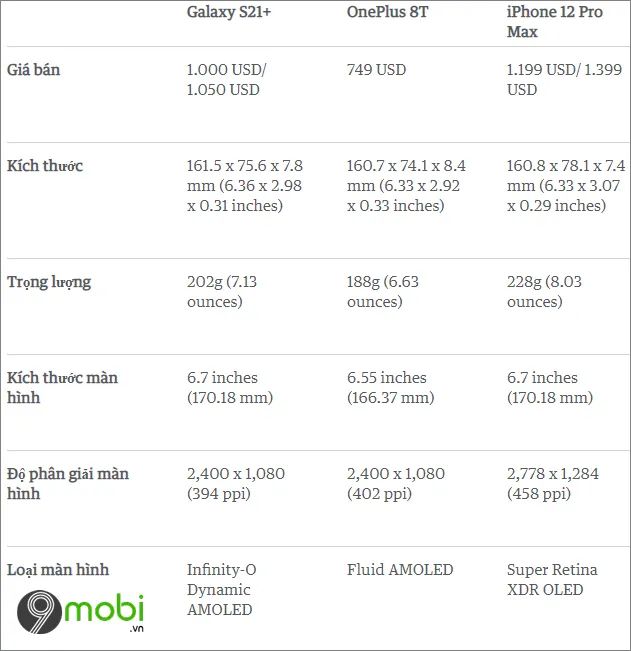Click the Độ phân giải màn hình label
Image resolution: width=631 pixels, height=651 pixels.
68,483
